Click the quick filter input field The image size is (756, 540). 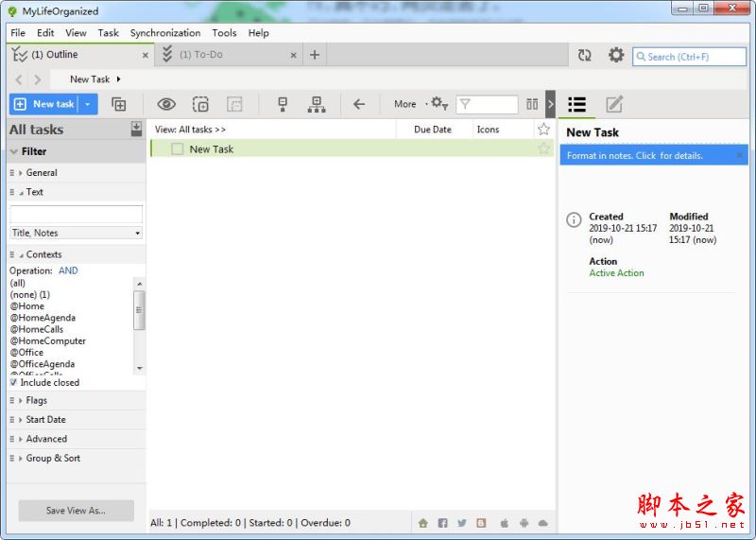pyautogui.click(x=487, y=104)
